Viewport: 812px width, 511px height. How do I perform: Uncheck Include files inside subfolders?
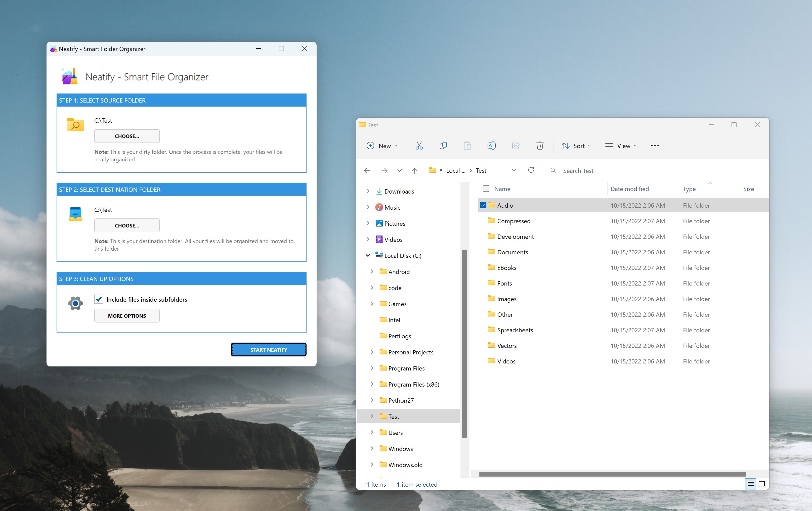[x=99, y=299]
